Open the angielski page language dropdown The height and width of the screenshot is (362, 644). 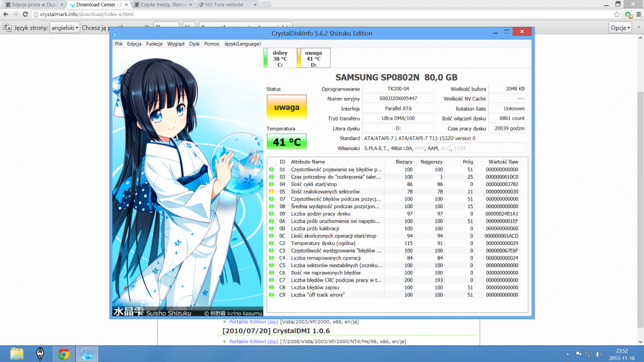[64, 27]
